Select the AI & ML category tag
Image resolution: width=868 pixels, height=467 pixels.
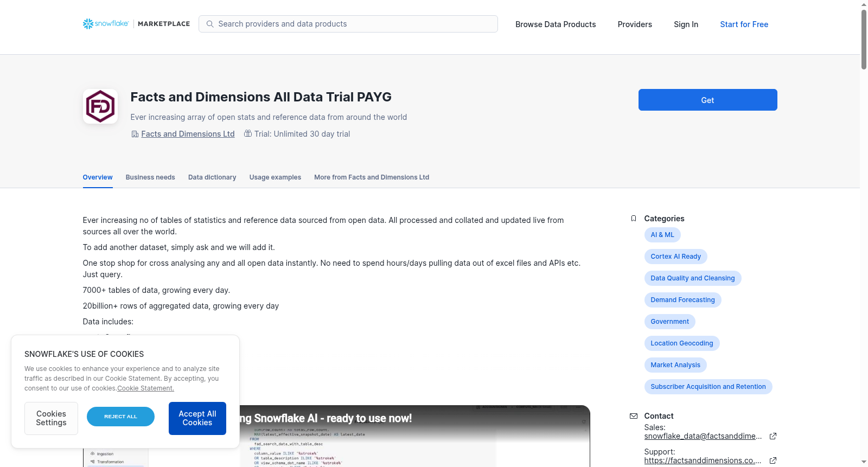tap(662, 235)
